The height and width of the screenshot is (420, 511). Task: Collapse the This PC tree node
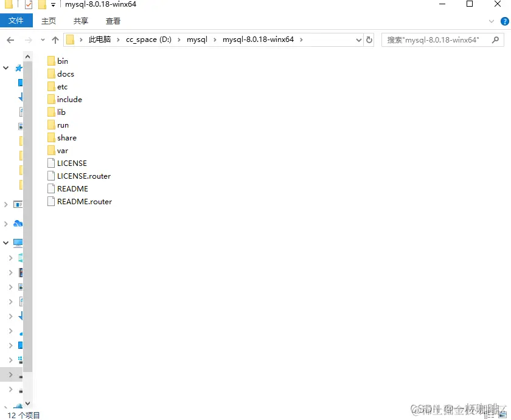6,243
